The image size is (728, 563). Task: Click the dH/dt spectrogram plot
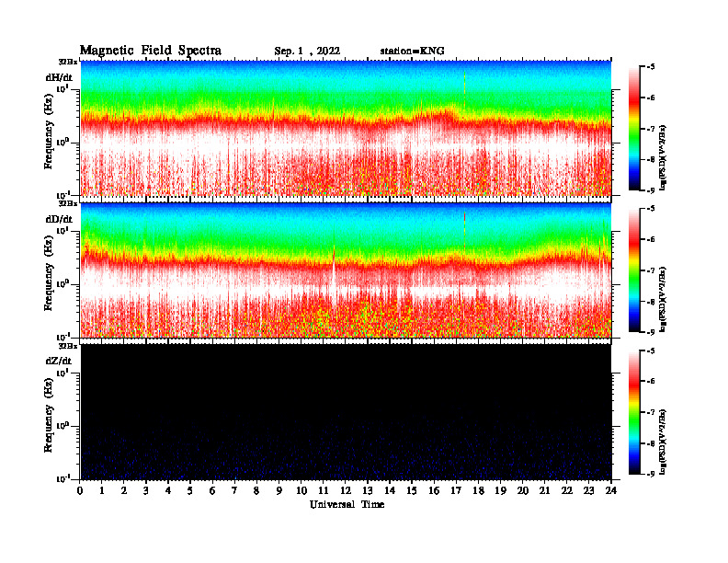tap(346, 128)
